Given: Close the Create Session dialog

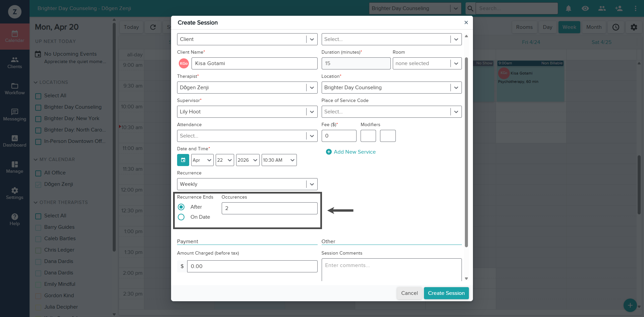Looking at the screenshot, I should (466, 22).
